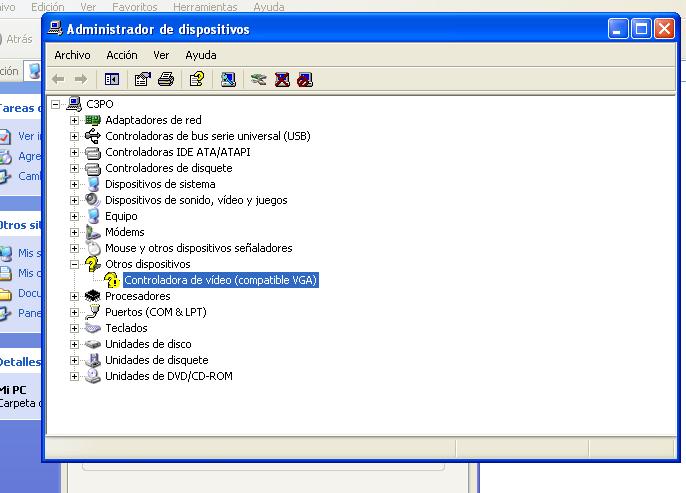Click the Unidades de disco drive icon
686x493 pixels.
pos(93,344)
